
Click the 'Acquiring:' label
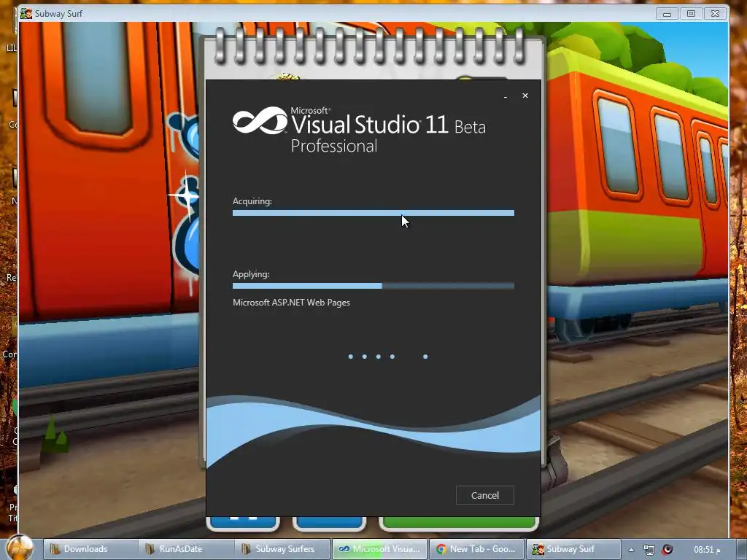point(252,201)
